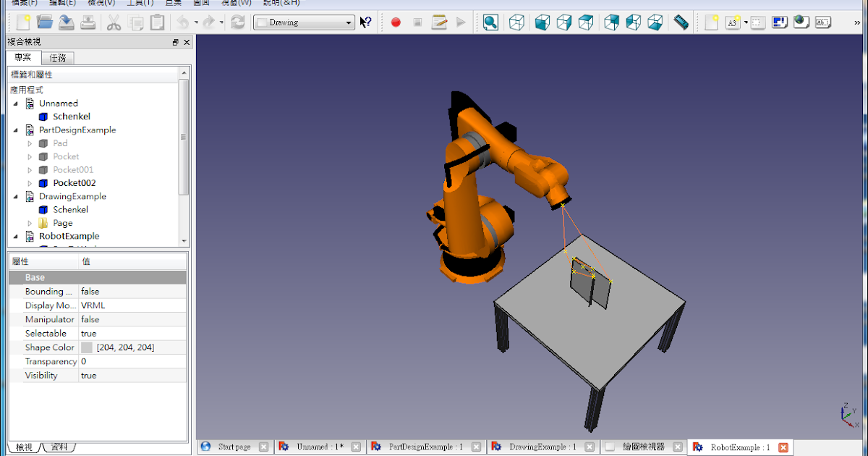Insert a view into the drawing
The image size is (868, 456).
(x=757, y=22)
